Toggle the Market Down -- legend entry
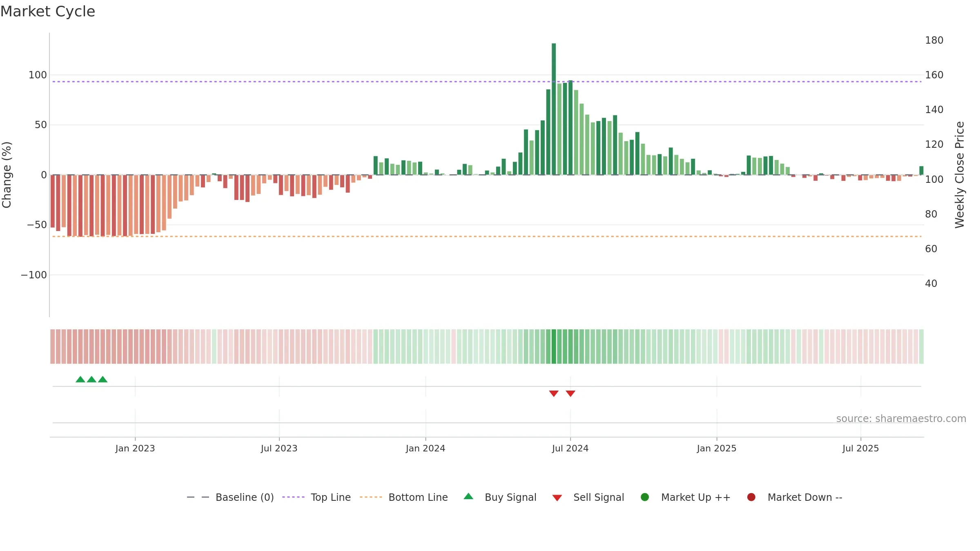The image size is (980, 551). pos(795,497)
